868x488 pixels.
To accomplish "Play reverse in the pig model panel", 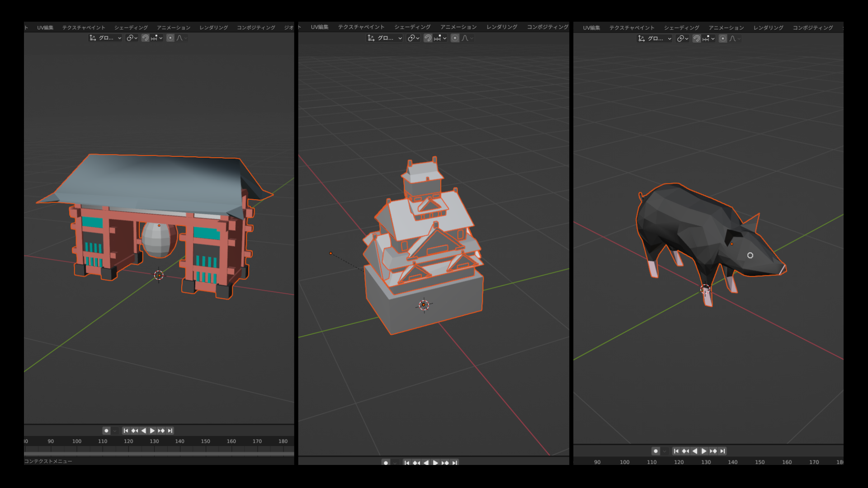I will click(695, 451).
